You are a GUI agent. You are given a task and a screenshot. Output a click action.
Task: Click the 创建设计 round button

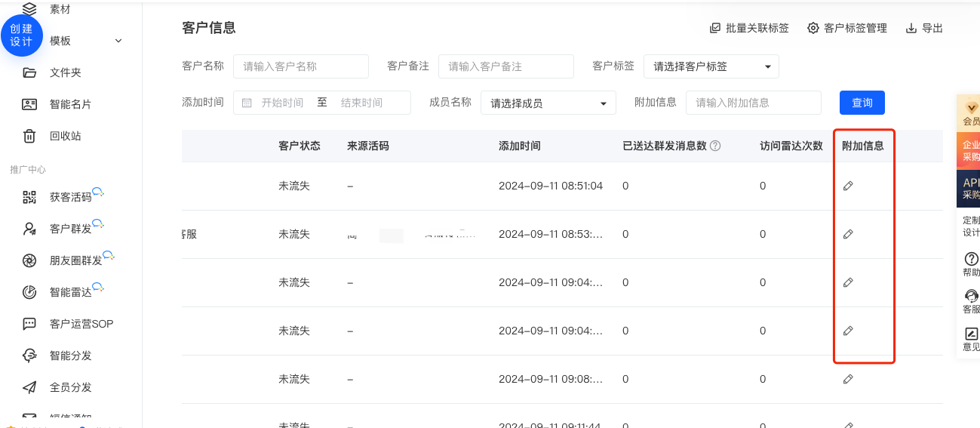pos(22,35)
